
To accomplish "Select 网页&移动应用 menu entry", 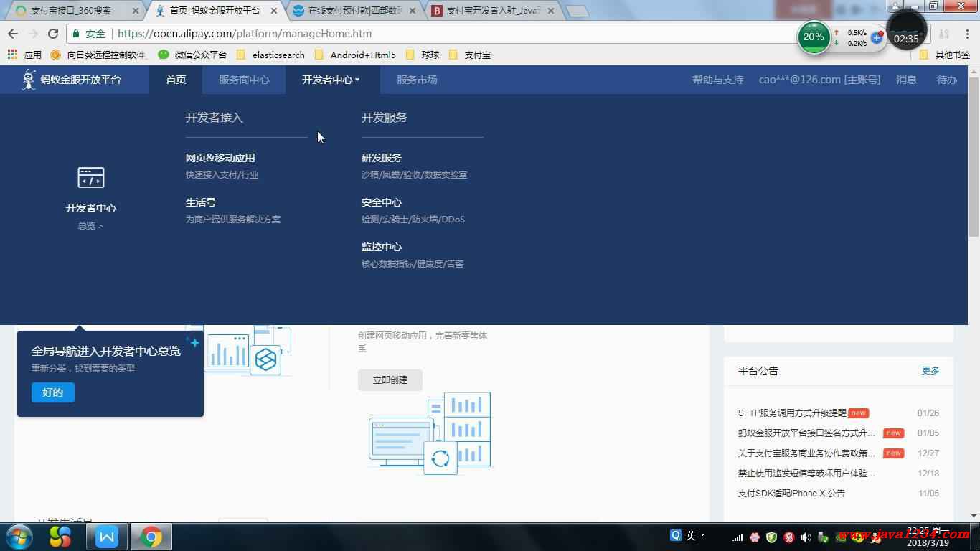I will [x=220, y=158].
